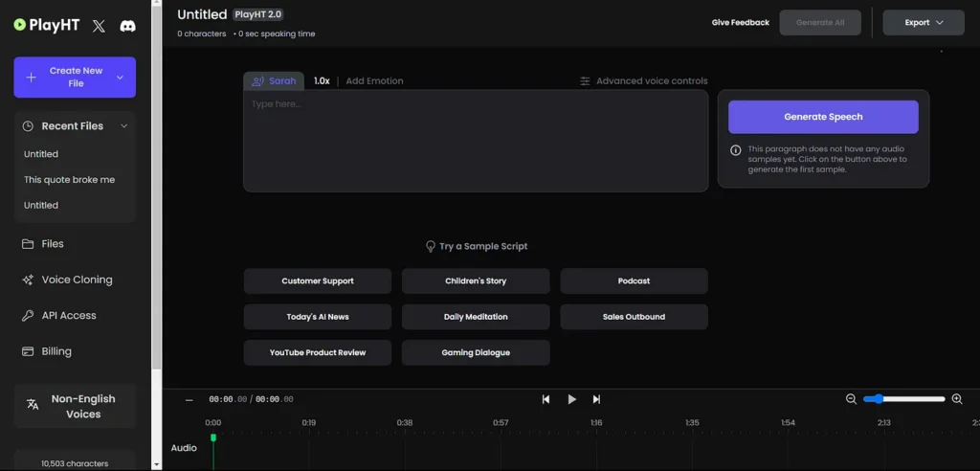This screenshot has width=980, height=471.
Task: Collapse the timeline with minus icon
Action: (189, 400)
